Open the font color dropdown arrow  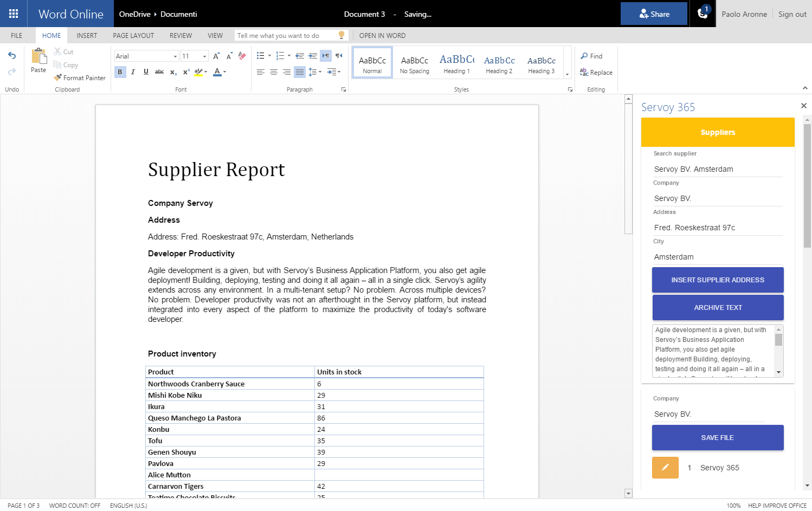click(225, 72)
